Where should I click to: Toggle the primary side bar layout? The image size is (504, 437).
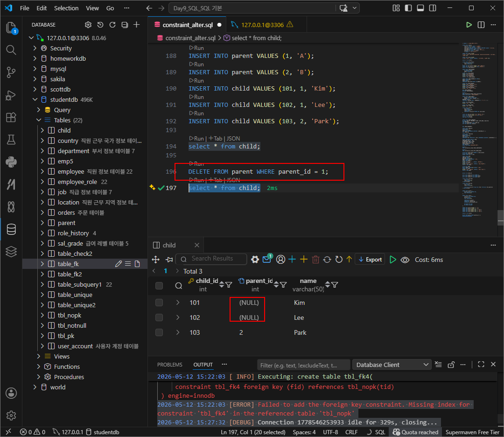click(x=408, y=8)
